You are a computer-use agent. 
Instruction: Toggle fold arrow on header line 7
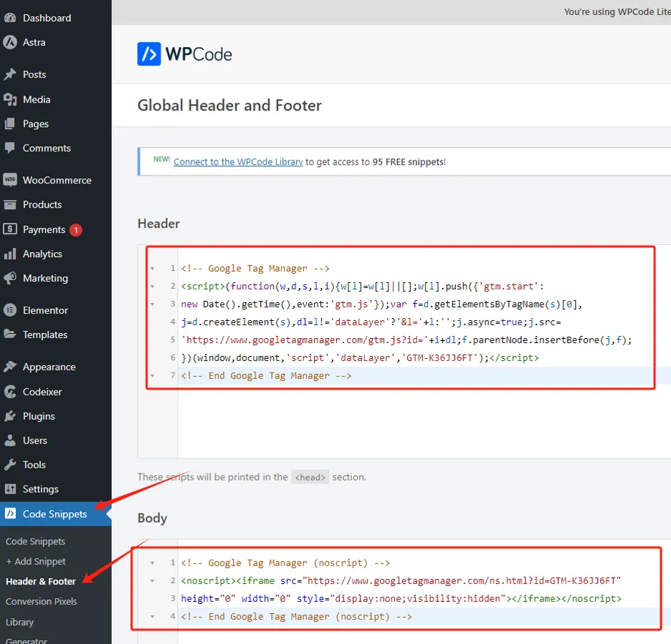[153, 376]
